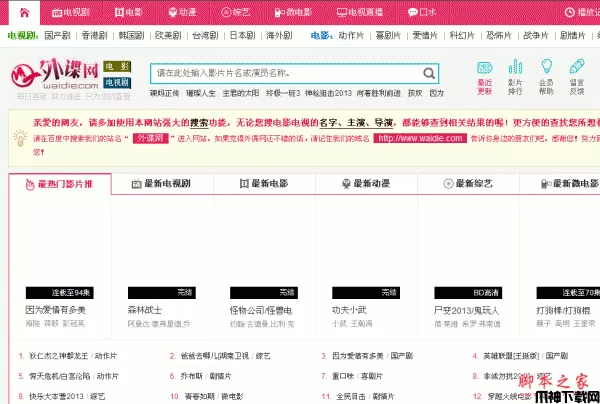This screenshot has height=404, width=600.
Task: Switch to 最新电视剧 tab
Action: [162, 184]
